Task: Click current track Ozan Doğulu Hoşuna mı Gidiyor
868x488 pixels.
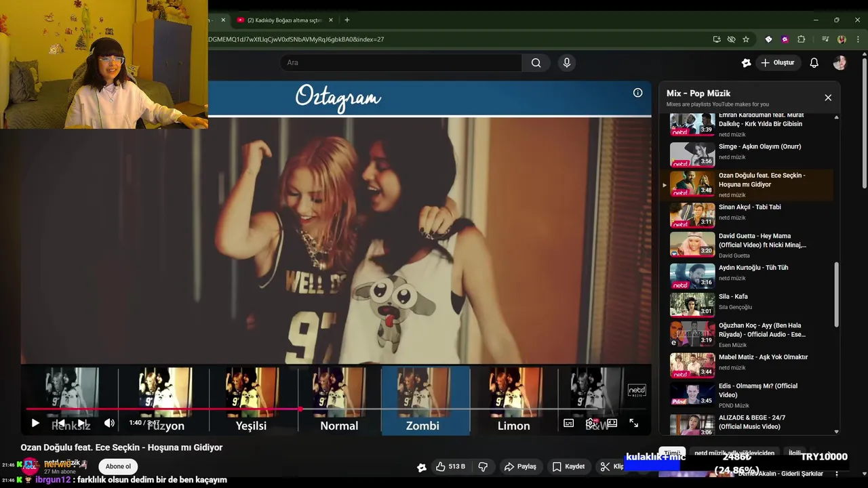Action: pyautogui.click(x=749, y=184)
